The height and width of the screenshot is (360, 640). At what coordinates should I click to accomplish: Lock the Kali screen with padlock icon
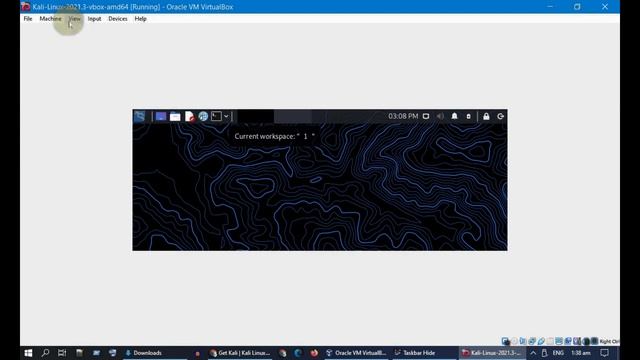486,116
